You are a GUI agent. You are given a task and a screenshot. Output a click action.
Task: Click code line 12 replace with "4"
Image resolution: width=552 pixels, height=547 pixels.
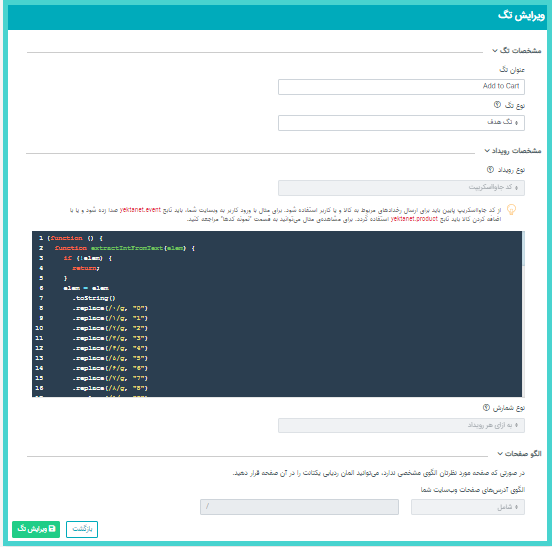[x=110, y=348]
